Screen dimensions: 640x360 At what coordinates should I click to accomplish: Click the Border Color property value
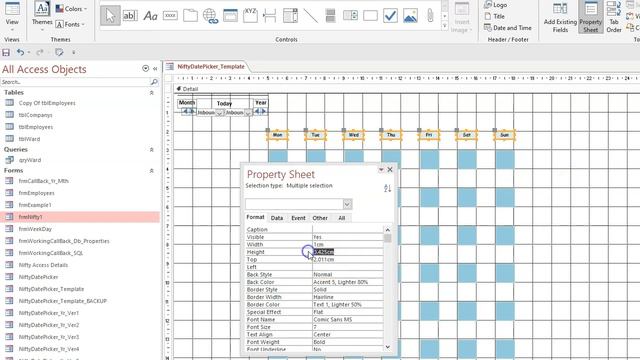click(348, 304)
